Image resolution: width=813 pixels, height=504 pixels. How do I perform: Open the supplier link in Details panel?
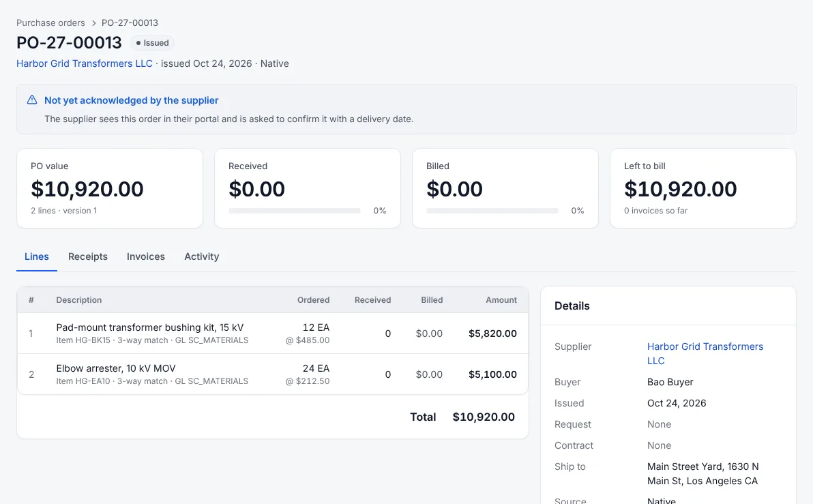[705, 354]
